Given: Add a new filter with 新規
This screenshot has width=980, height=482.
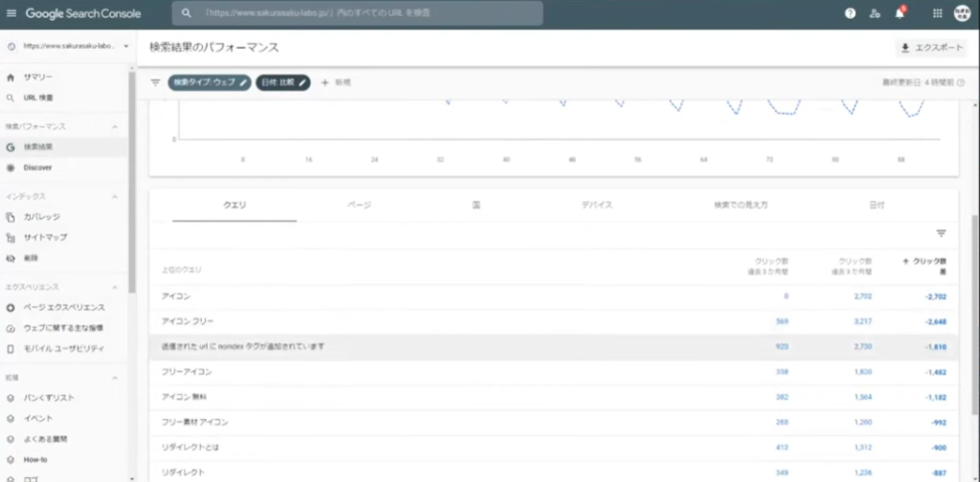Looking at the screenshot, I should (x=336, y=82).
